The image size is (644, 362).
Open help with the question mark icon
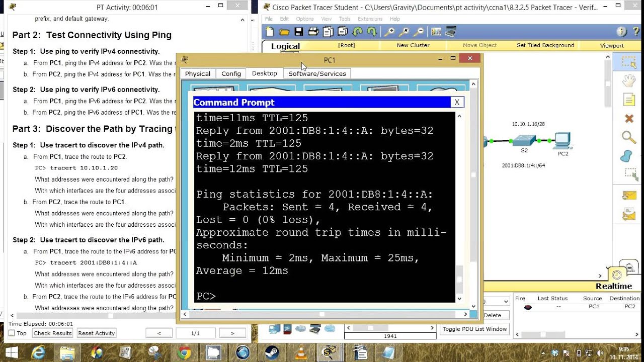point(636,32)
